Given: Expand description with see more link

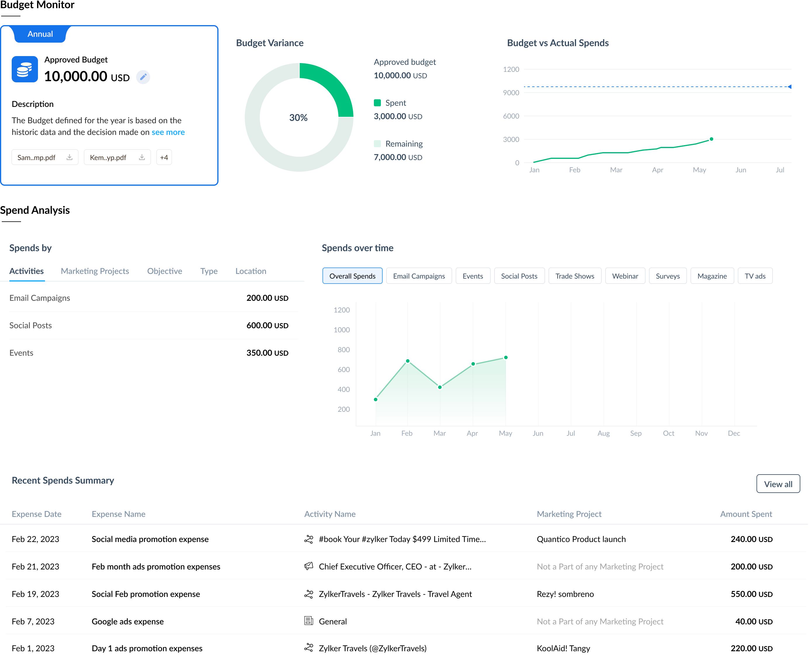Looking at the screenshot, I should click(x=168, y=132).
